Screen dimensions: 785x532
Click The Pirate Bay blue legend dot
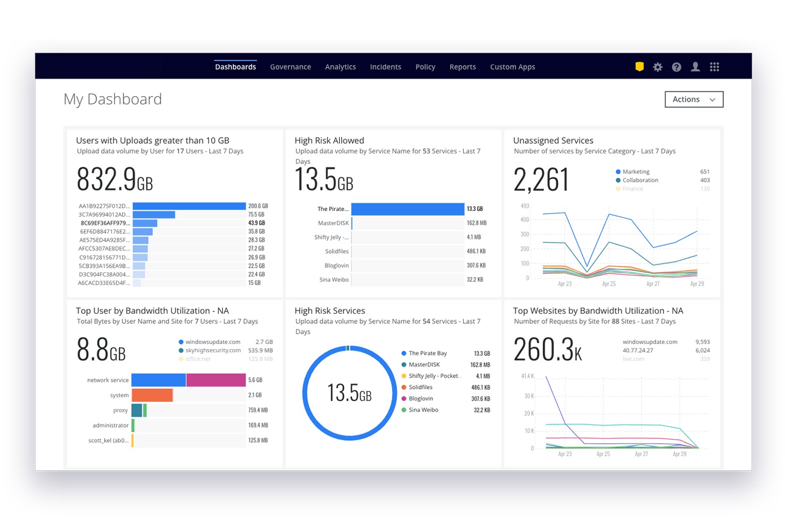coord(404,353)
